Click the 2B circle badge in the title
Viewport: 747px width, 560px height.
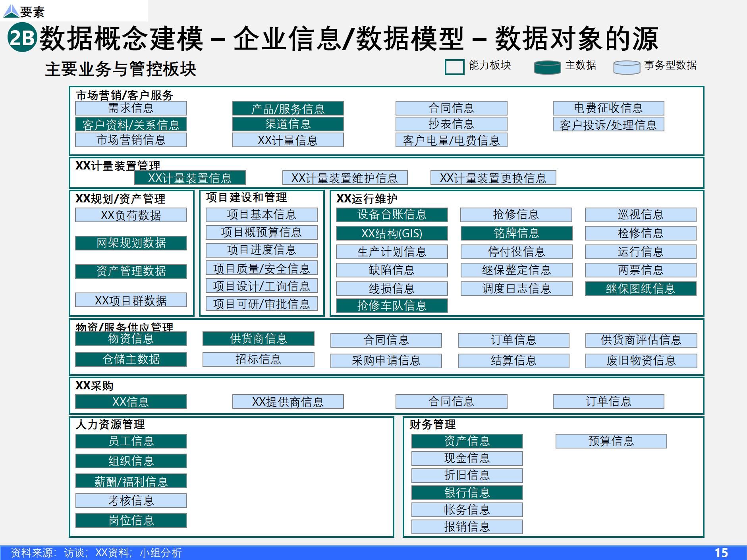coord(22,37)
